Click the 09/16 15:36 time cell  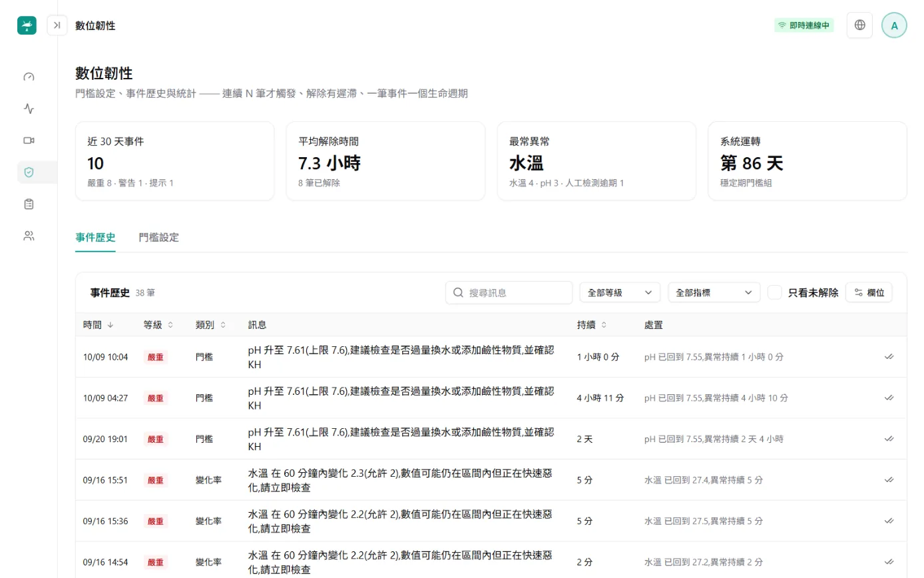click(105, 521)
